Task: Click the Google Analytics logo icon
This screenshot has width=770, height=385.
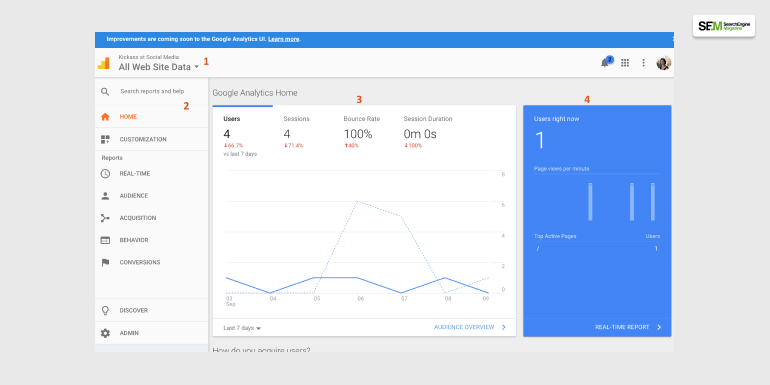Action: point(104,63)
